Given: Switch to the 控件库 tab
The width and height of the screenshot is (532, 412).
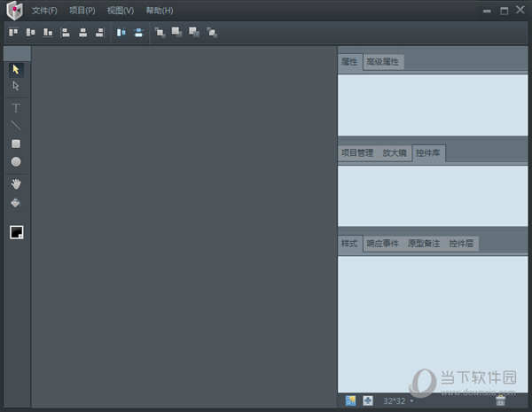Looking at the screenshot, I should point(428,153).
